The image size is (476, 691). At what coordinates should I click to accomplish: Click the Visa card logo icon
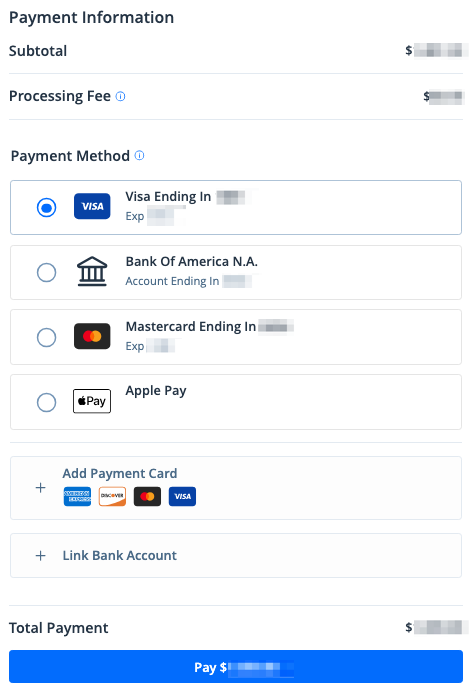click(92, 206)
